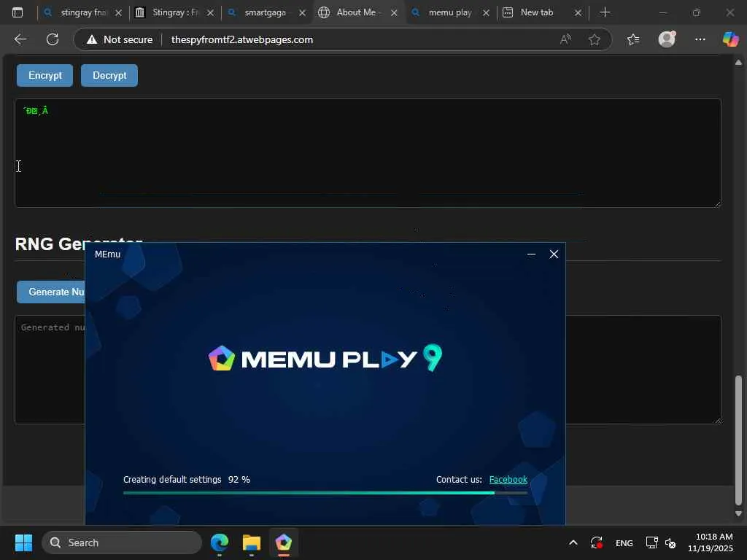The width and height of the screenshot is (747, 560).
Task: Add this page to favorites star icon
Action: click(x=594, y=39)
